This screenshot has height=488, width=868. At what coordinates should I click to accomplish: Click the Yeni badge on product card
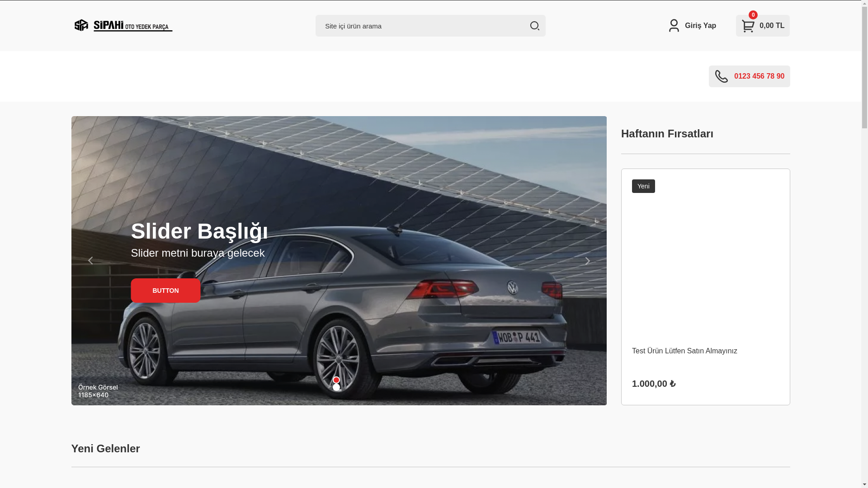click(643, 186)
